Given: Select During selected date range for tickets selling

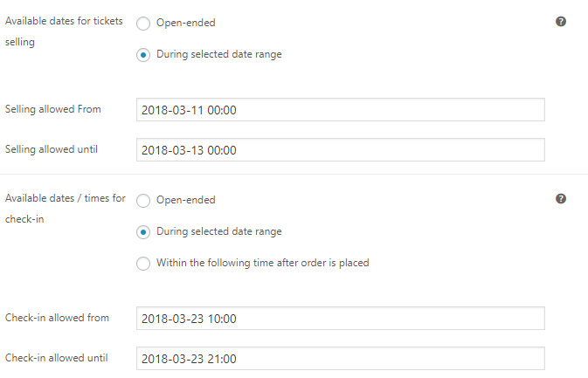Looking at the screenshot, I should 143,55.
